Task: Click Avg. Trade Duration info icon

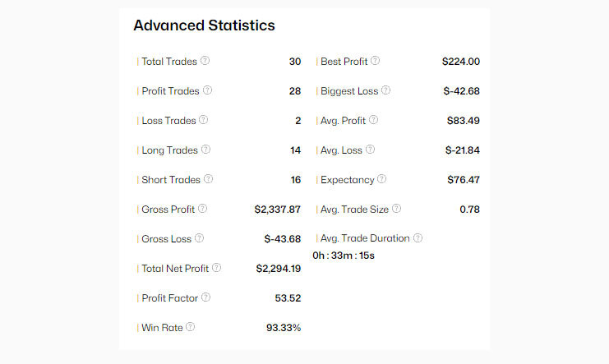Action: point(418,238)
